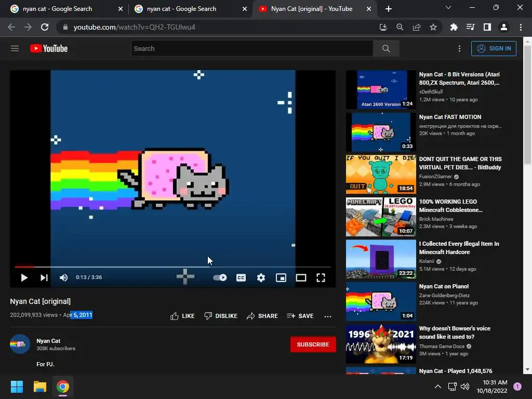Toggle the autoplay switch
The image size is (532, 399).
[220, 277]
